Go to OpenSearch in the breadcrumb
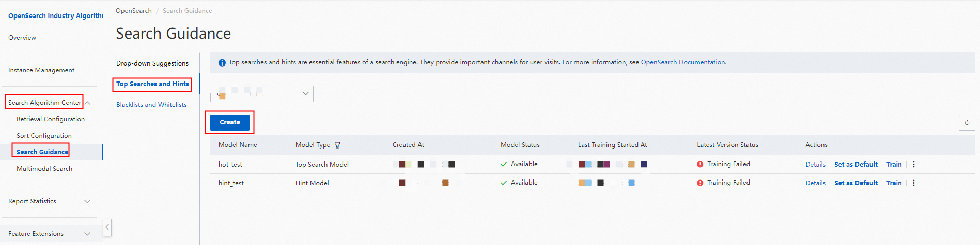The width and height of the screenshot is (980, 245). pos(134,11)
